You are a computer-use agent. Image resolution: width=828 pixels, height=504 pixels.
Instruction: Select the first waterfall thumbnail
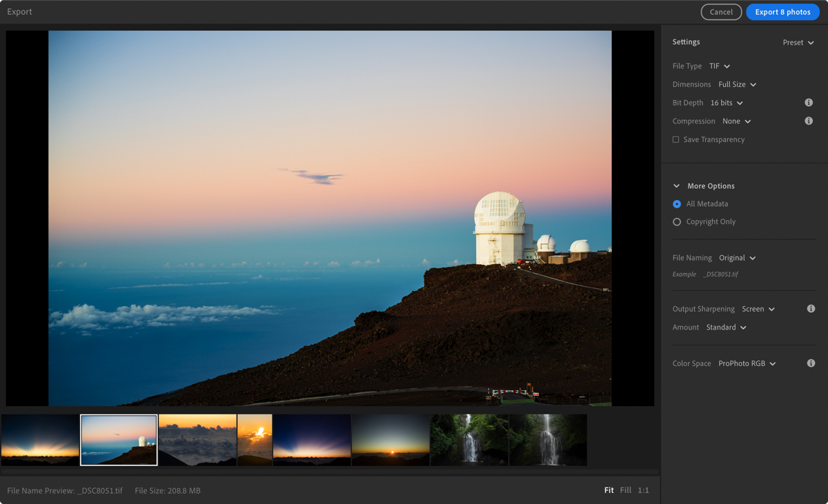(x=469, y=440)
